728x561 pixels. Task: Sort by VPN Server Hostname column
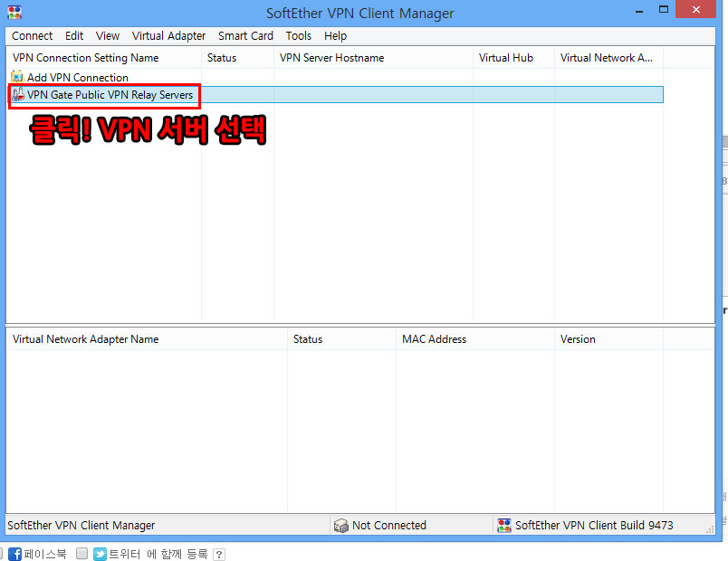[x=373, y=58]
